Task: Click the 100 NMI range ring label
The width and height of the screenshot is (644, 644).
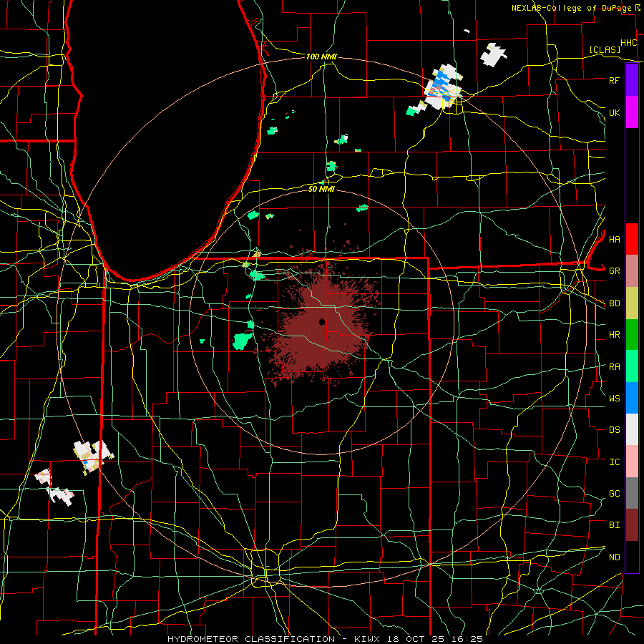Action: (x=321, y=57)
